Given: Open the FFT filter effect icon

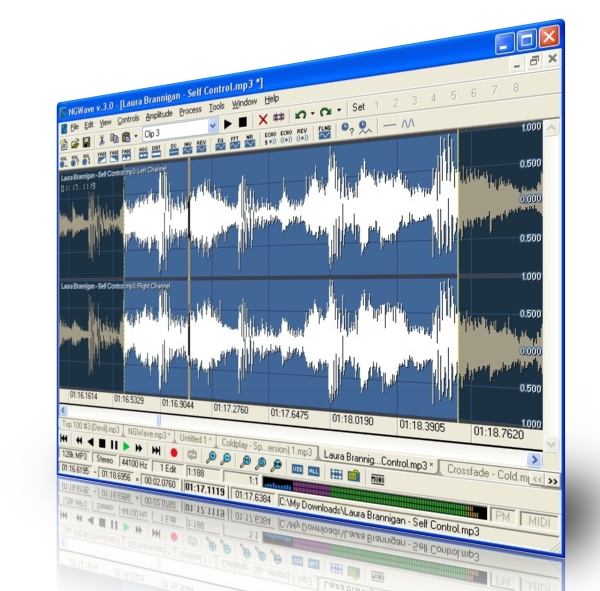Looking at the screenshot, I should pos(235,142).
